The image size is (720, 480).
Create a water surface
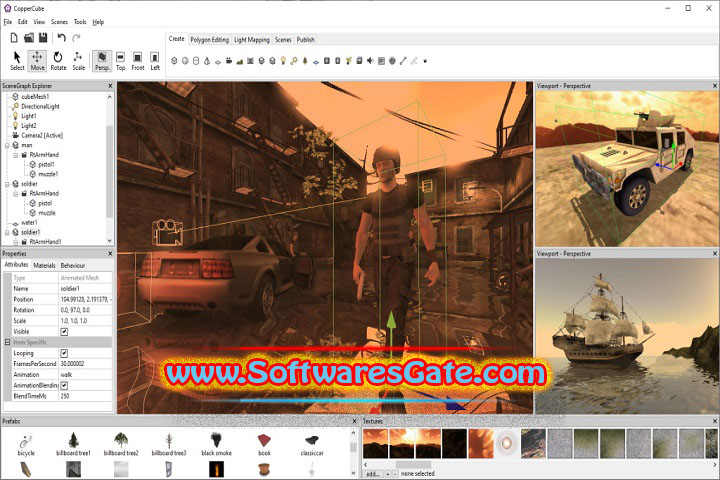[316, 61]
